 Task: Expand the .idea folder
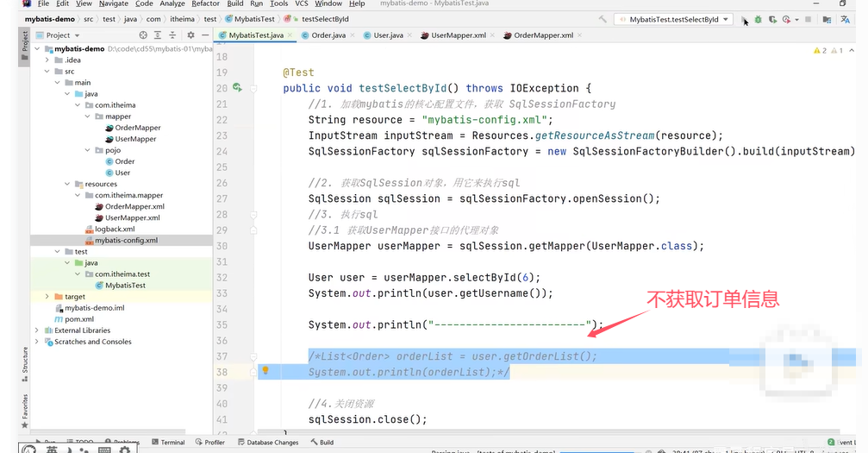pos(47,60)
